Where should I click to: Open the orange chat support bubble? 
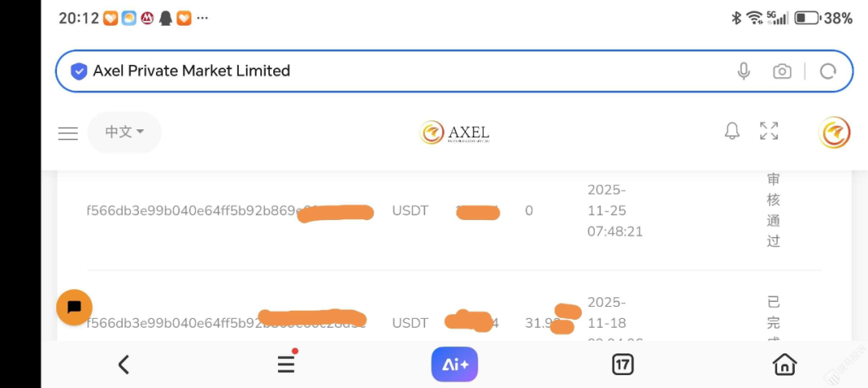[75, 307]
